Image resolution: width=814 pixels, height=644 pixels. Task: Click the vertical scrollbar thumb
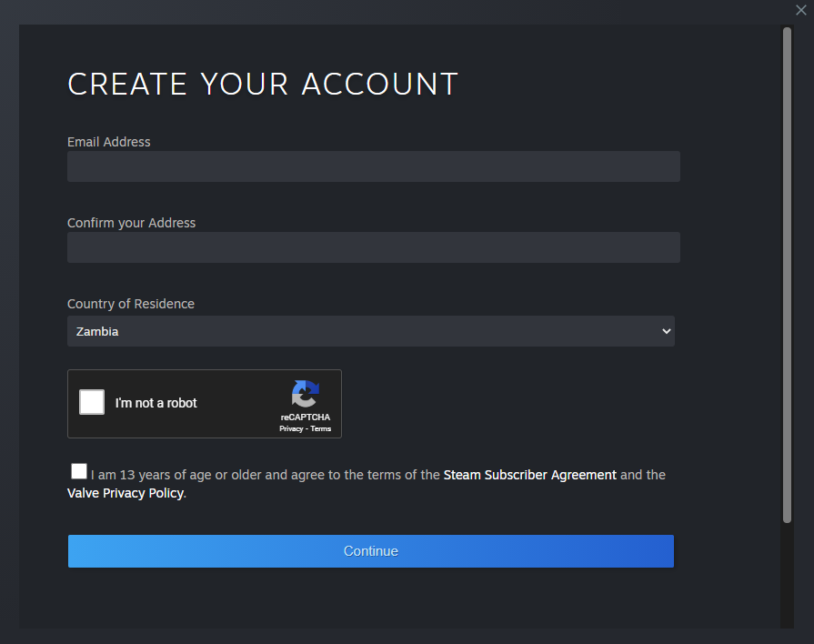coord(787,275)
